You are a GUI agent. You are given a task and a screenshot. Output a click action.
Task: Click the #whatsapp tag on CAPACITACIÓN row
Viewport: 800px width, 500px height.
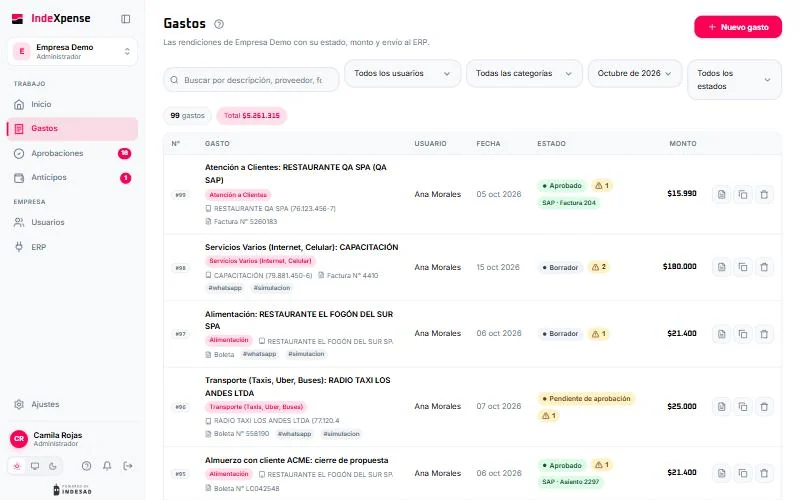click(225, 288)
